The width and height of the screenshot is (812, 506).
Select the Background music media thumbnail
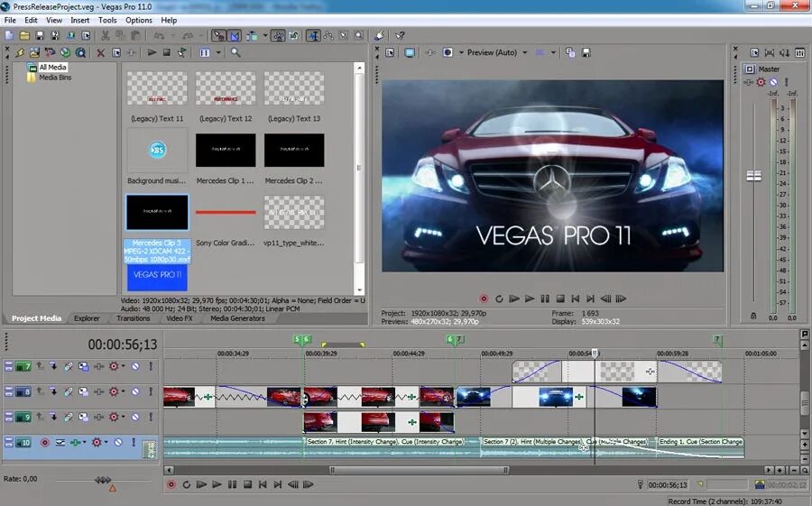157,151
